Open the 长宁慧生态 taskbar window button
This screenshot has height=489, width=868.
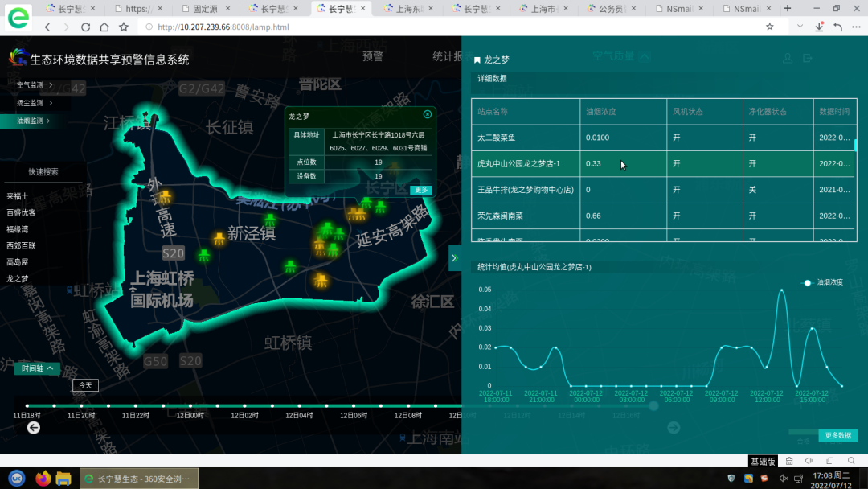pyautogui.click(x=139, y=479)
